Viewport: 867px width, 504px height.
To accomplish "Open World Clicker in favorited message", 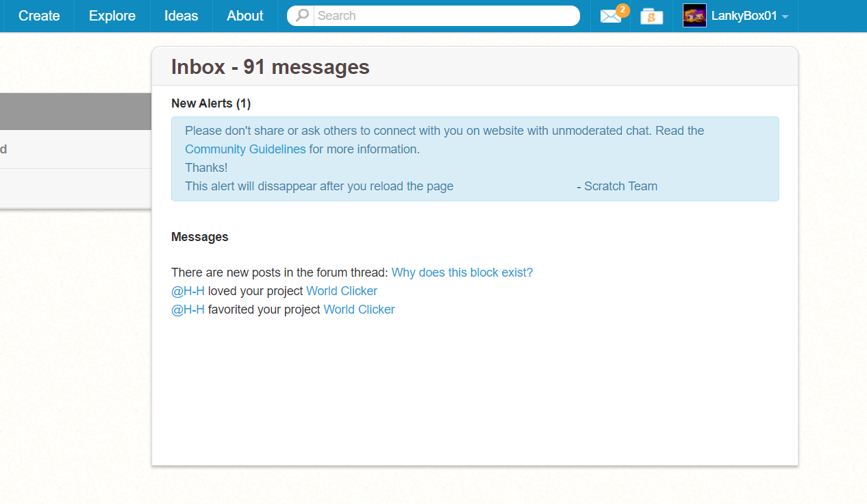I will [x=359, y=310].
